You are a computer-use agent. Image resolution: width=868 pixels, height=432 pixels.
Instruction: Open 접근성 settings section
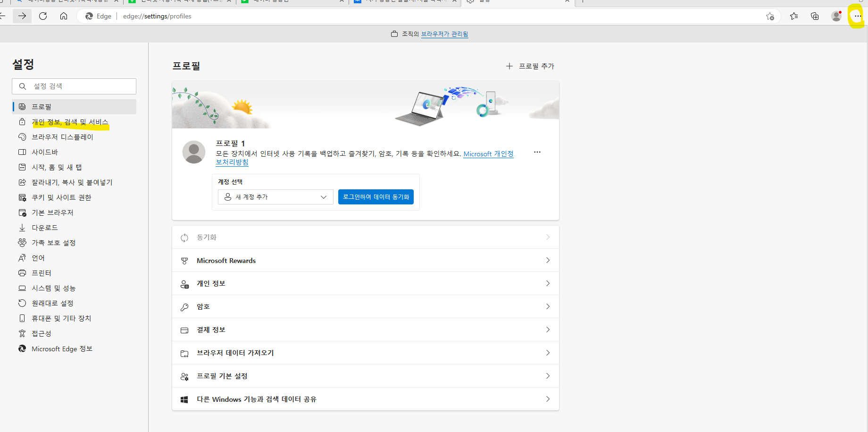[x=75, y=333]
